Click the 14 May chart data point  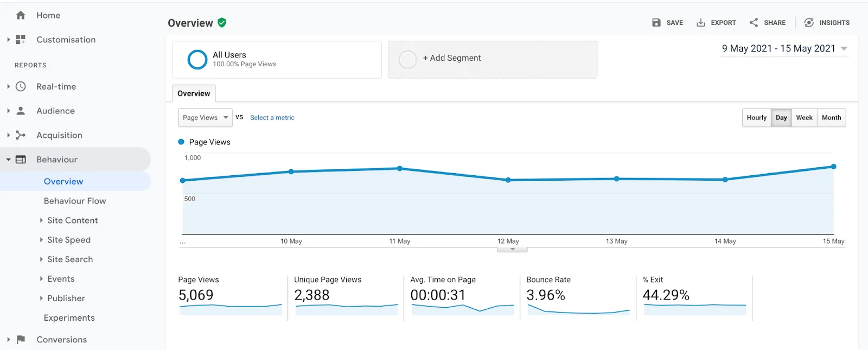tap(725, 180)
